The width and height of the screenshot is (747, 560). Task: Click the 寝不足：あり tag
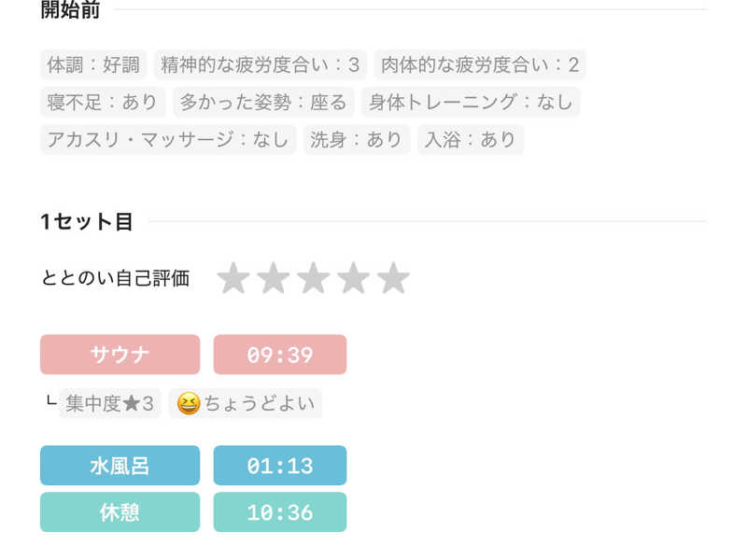103,102
